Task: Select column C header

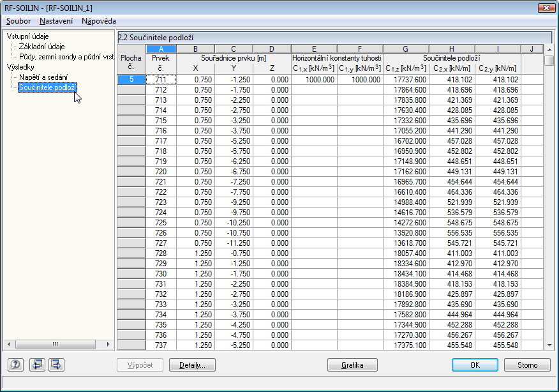Action: click(234, 49)
